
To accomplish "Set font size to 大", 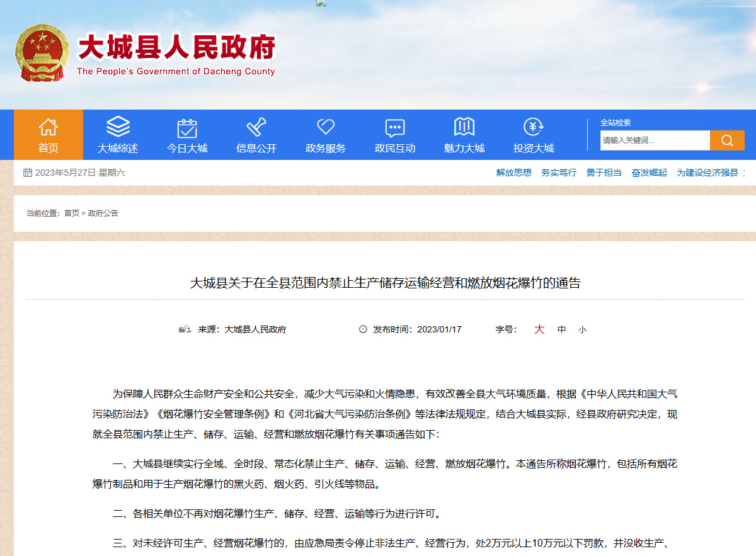I will point(539,329).
